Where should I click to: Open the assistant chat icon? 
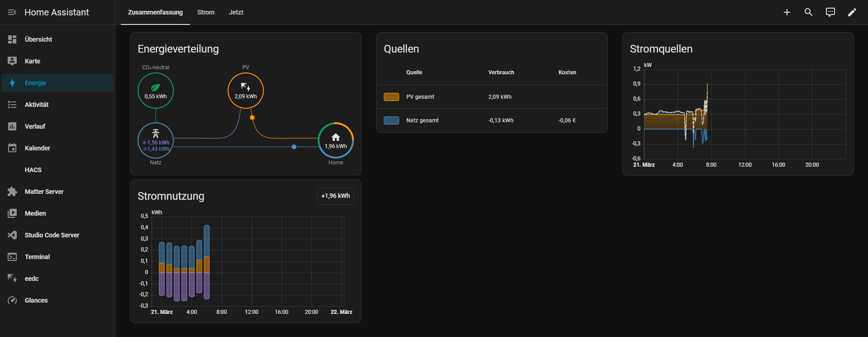[x=830, y=12]
